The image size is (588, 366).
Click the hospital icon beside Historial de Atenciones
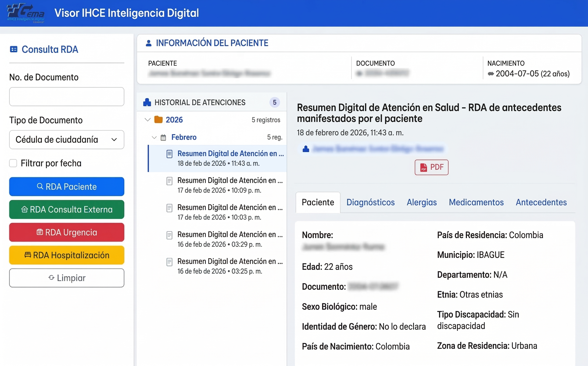(x=147, y=102)
